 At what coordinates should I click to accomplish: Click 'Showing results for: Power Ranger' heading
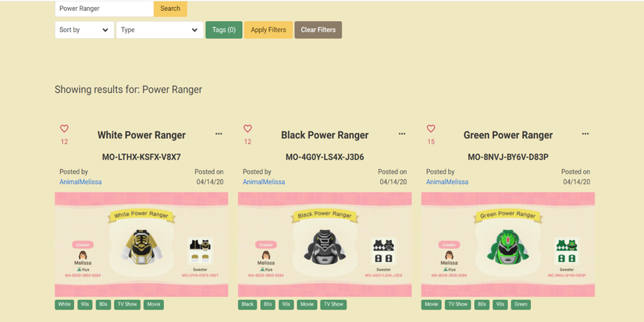click(128, 90)
